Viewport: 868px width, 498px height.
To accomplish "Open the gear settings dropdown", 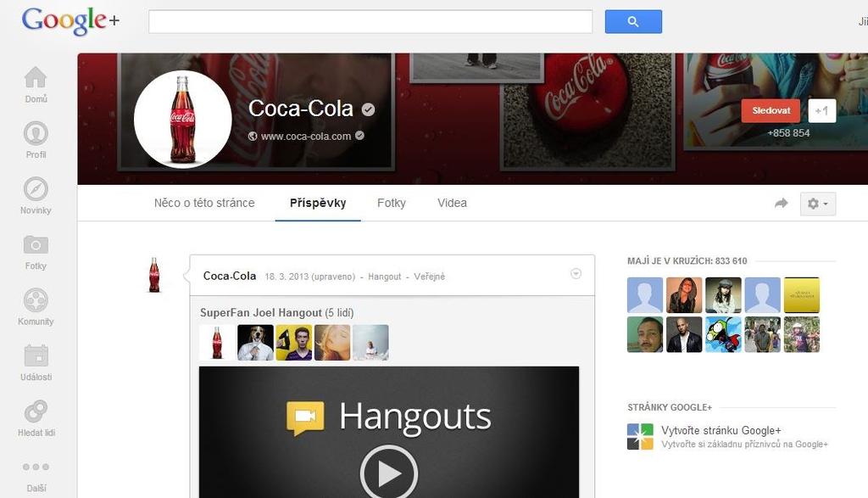I will pos(818,204).
